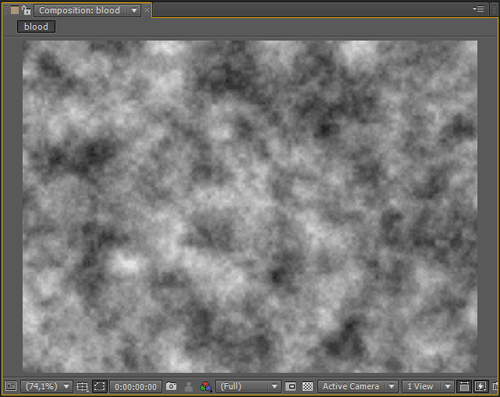Take a snapshot with the camera icon

tap(171, 386)
